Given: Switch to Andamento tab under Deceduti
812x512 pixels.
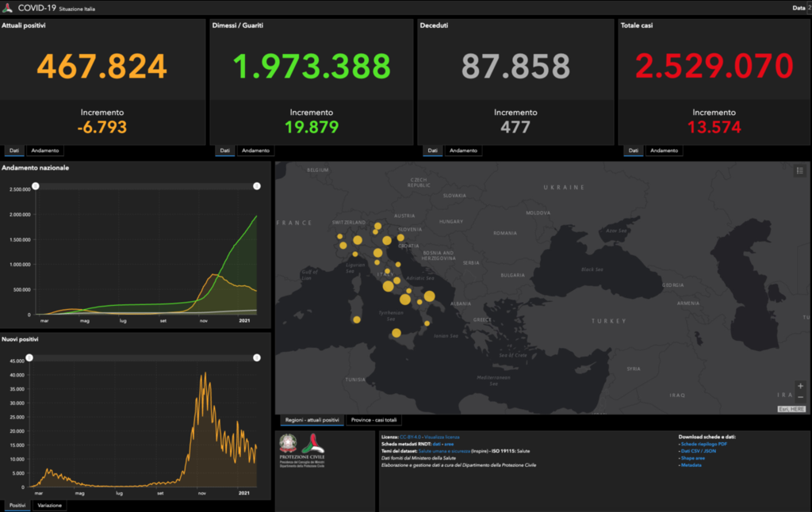Looking at the screenshot, I should point(463,151).
